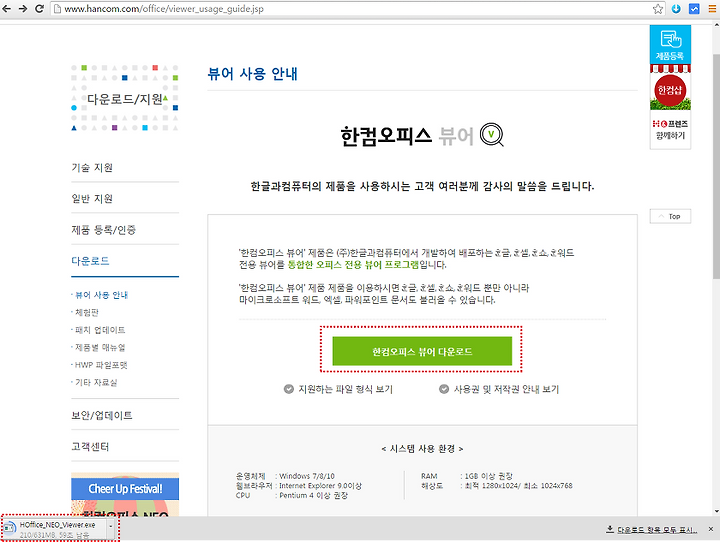The height and width of the screenshot is (542, 720).
Task: Select the 기타 자료실 submenu item
Action: (x=96, y=382)
